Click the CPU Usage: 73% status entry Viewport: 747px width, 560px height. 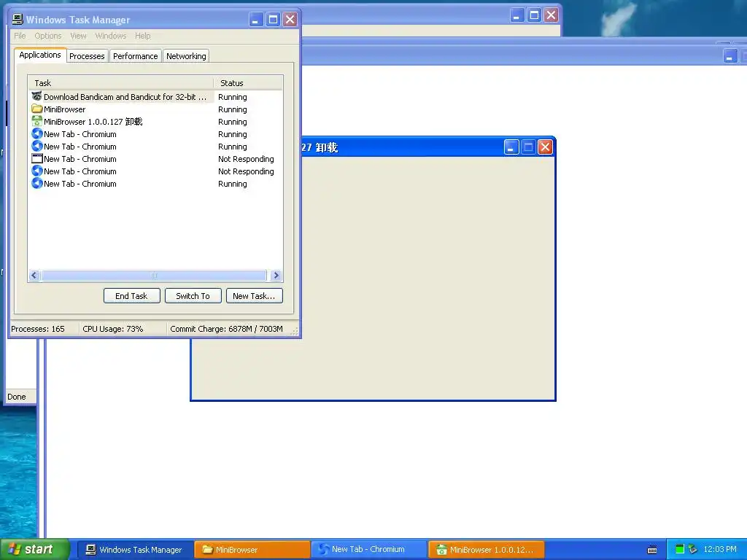pos(113,329)
